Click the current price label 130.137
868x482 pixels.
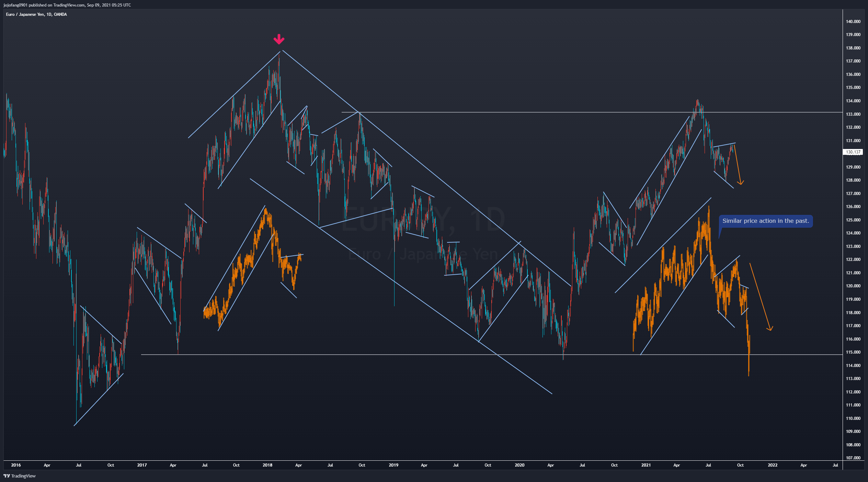[x=853, y=152]
